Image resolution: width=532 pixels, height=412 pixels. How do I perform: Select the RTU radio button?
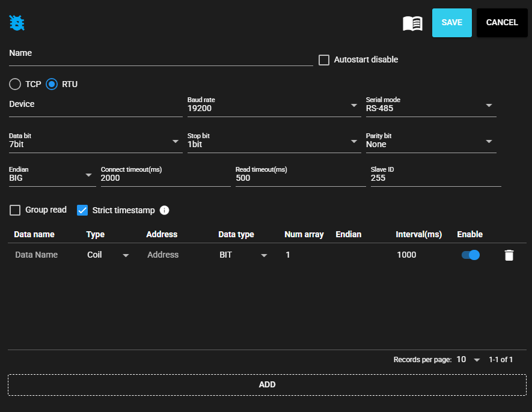[52, 84]
